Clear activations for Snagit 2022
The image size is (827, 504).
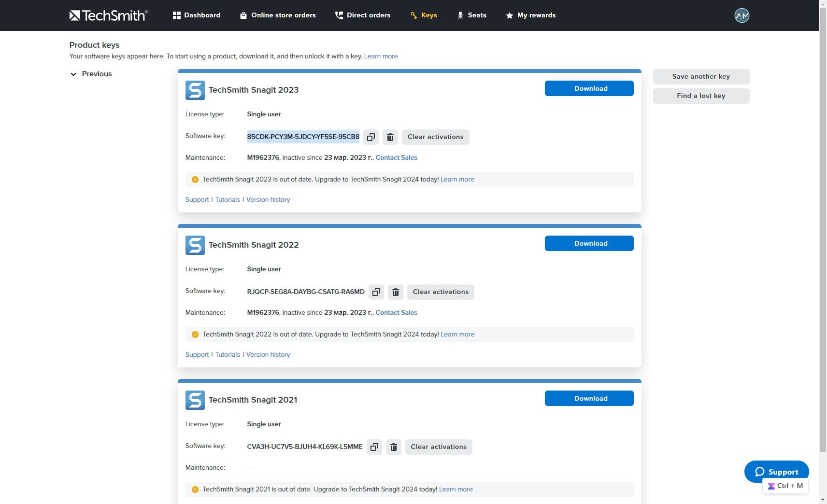pyautogui.click(x=440, y=292)
